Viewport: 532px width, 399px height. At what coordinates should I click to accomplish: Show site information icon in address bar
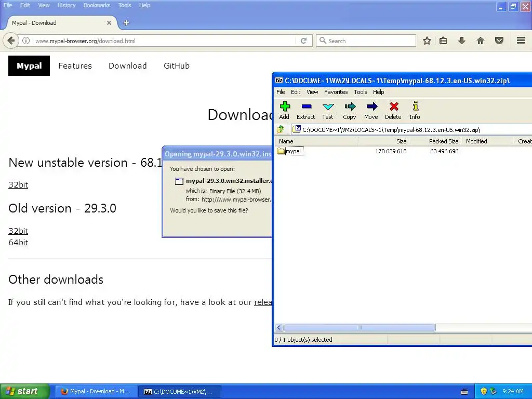click(26, 41)
